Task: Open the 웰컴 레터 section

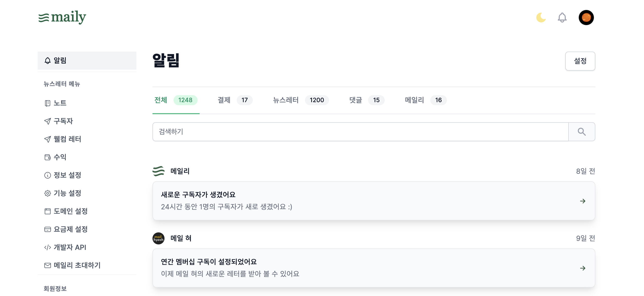Action: [x=67, y=139]
